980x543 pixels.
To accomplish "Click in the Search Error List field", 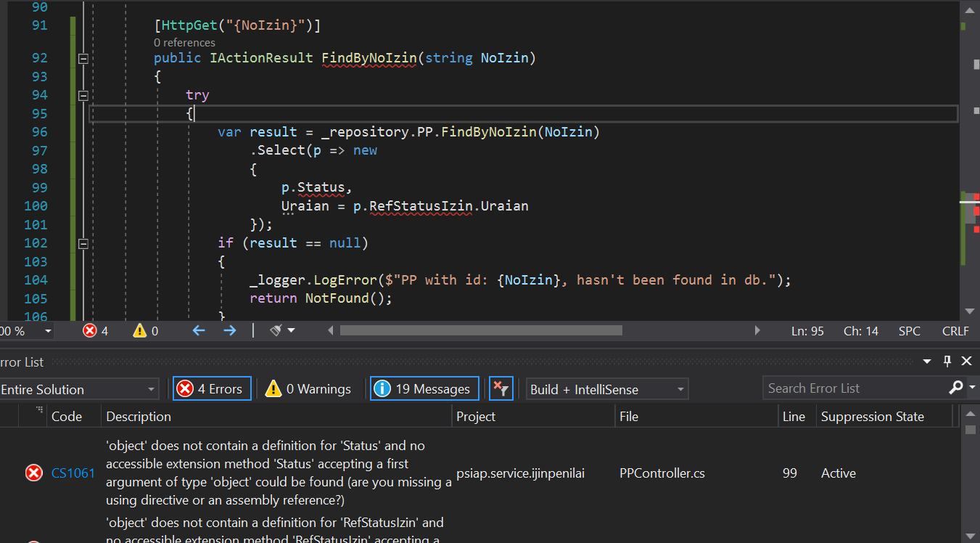I will tap(856, 388).
